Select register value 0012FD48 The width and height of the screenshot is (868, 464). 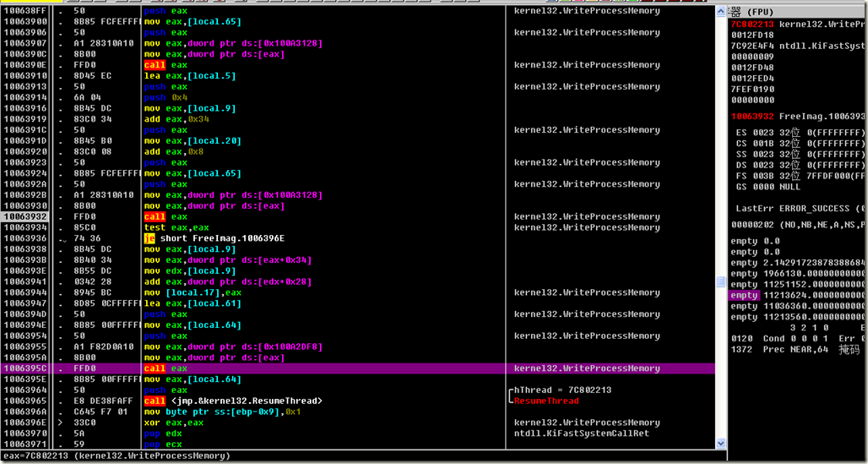tap(752, 68)
